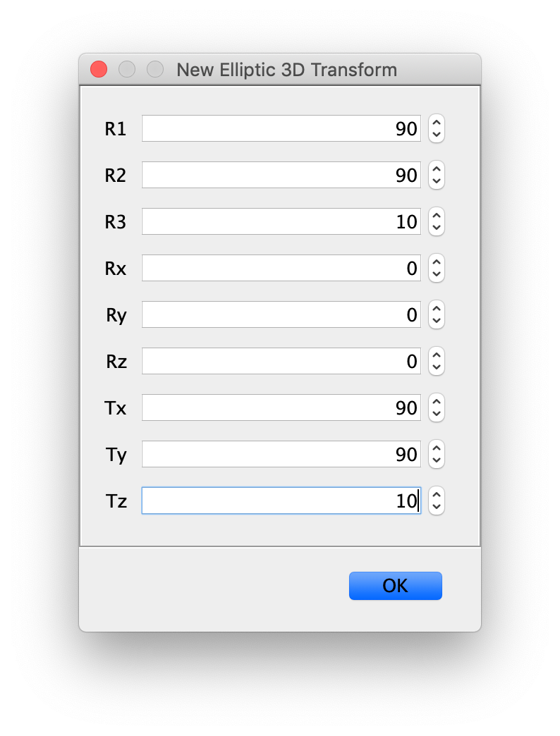Focus the R3 text field
Image resolution: width=560 pixels, height=736 pixels.
pos(281,221)
